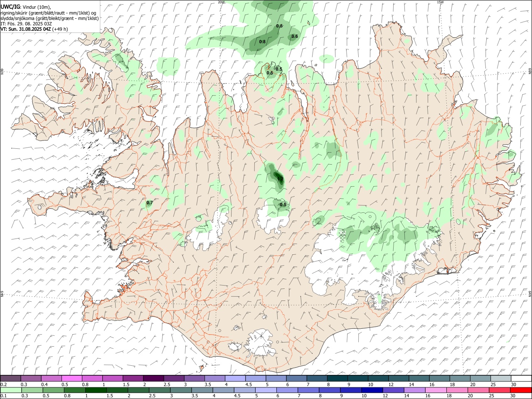Click the 0.8 precipitation value off the north coast
This screenshot has height=399, width=532.
262,42
